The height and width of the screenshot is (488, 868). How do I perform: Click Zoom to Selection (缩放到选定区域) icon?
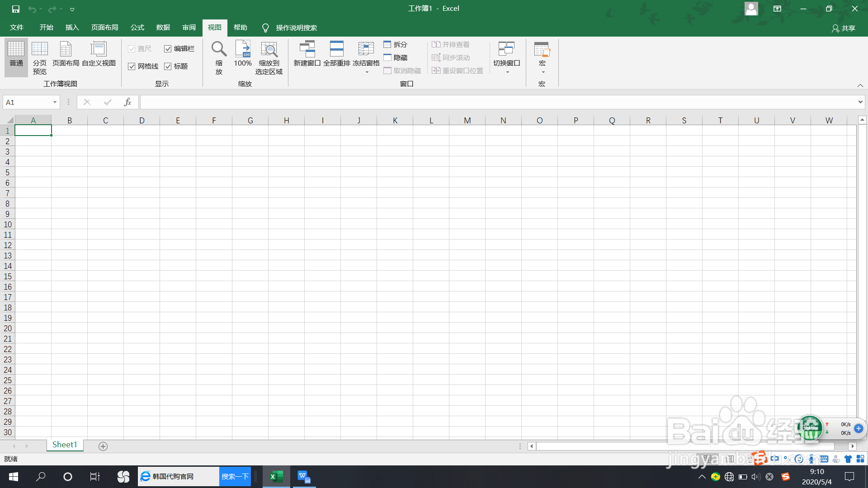pos(269,50)
